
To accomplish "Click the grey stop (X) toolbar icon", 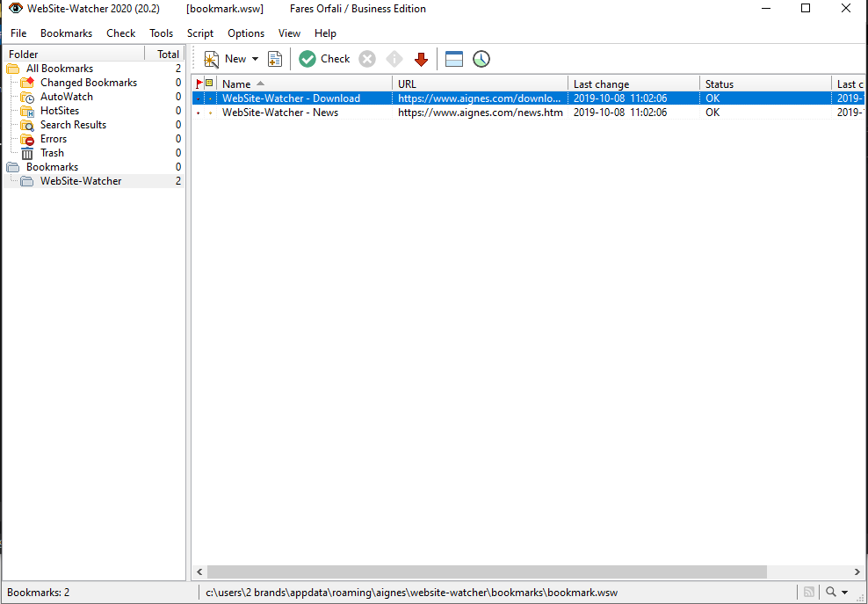I will [x=367, y=59].
